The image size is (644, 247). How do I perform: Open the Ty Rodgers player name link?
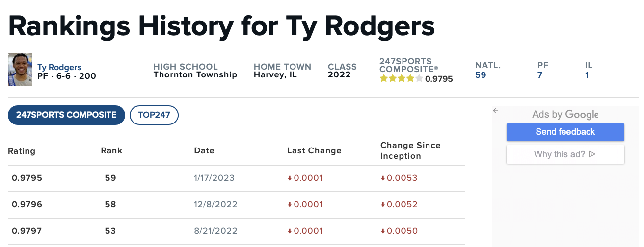tap(59, 67)
